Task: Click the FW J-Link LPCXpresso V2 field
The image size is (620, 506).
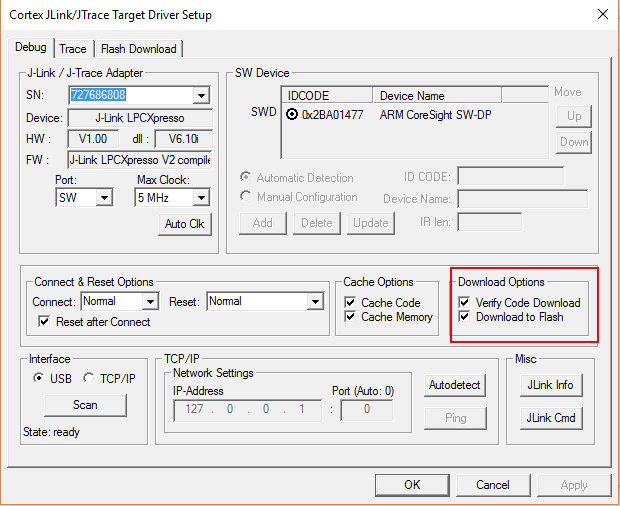Action: click(140, 160)
